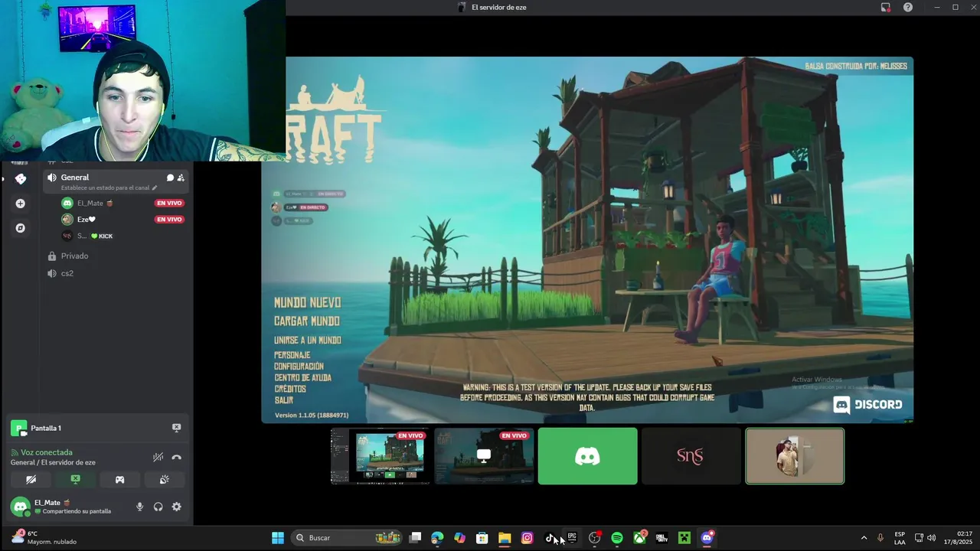
Task: Click Mundo Nuevo in the Raft menu
Action: tap(308, 302)
